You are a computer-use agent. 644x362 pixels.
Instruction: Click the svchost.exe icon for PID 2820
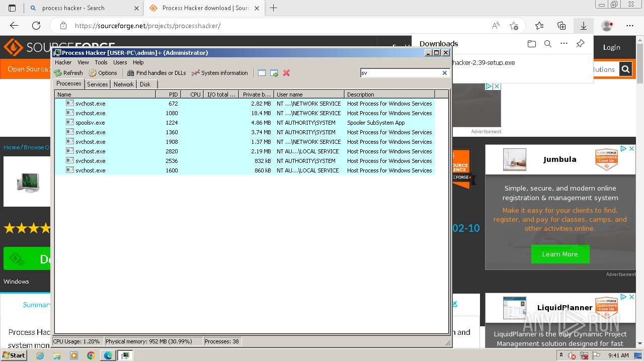pyautogui.click(x=70, y=151)
